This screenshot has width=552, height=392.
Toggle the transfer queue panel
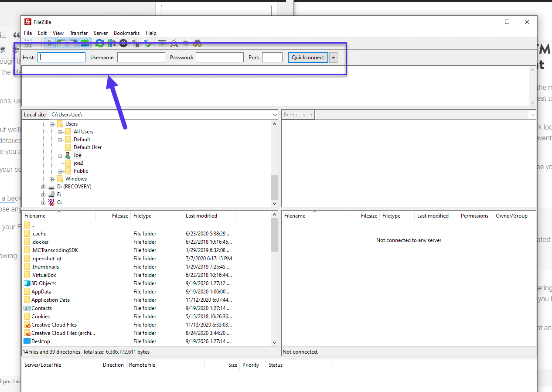click(x=85, y=43)
